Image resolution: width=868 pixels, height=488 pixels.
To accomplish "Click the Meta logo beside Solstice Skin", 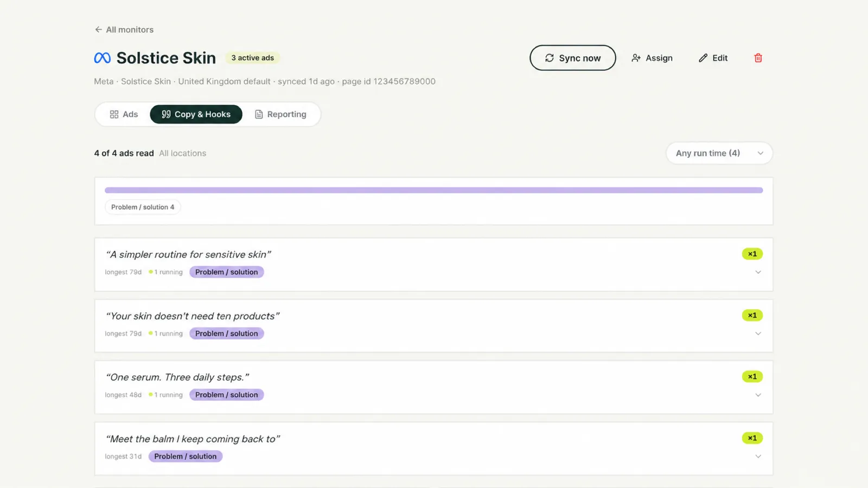I will [103, 58].
